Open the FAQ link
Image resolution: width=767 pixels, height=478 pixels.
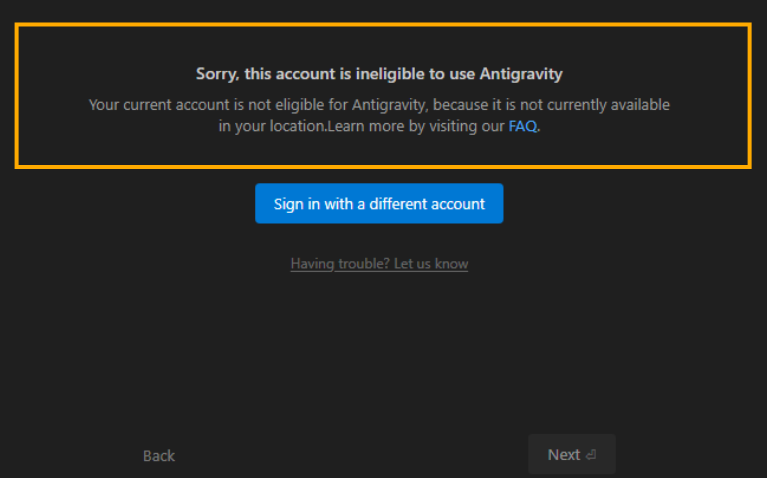523,127
